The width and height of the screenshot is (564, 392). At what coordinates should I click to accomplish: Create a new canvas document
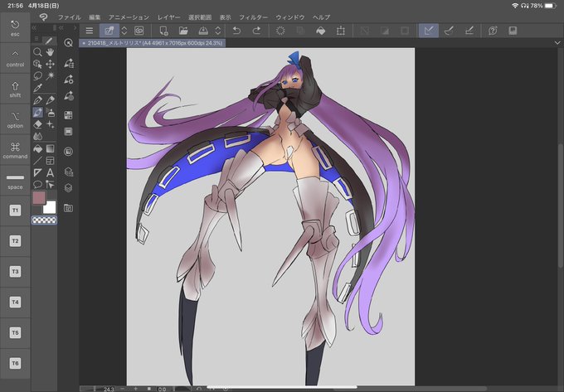[x=163, y=31]
